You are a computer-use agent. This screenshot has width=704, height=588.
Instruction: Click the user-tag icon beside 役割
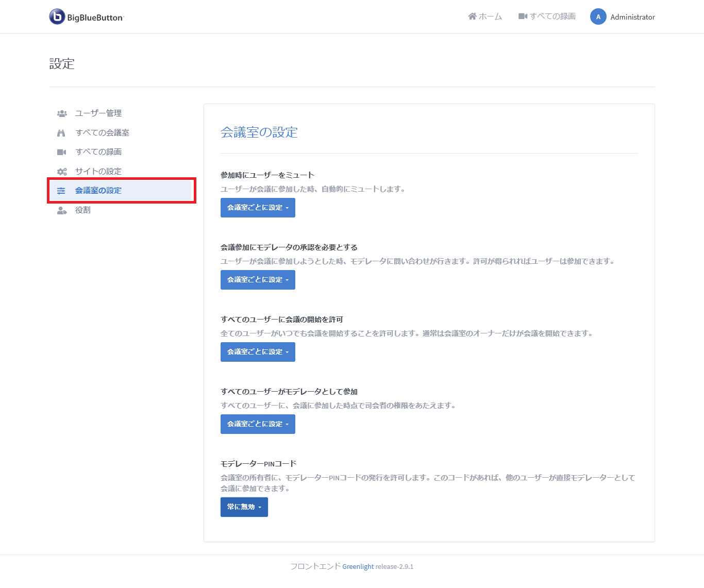[62, 210]
